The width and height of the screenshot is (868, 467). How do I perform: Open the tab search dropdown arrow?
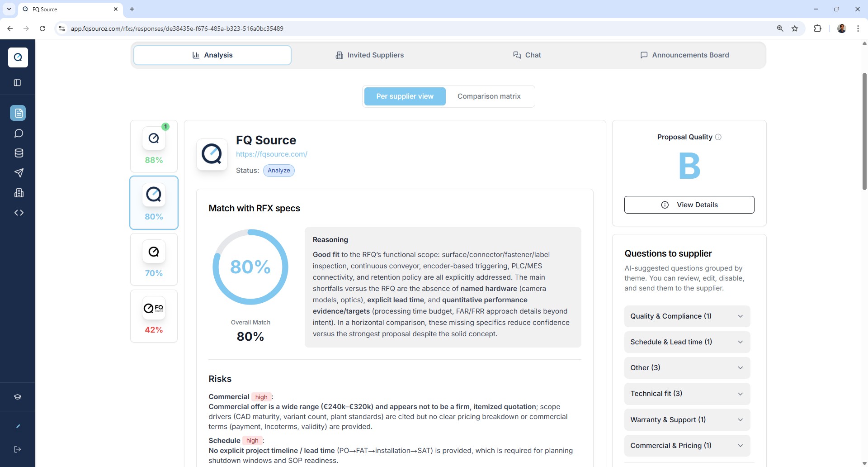tap(9, 9)
